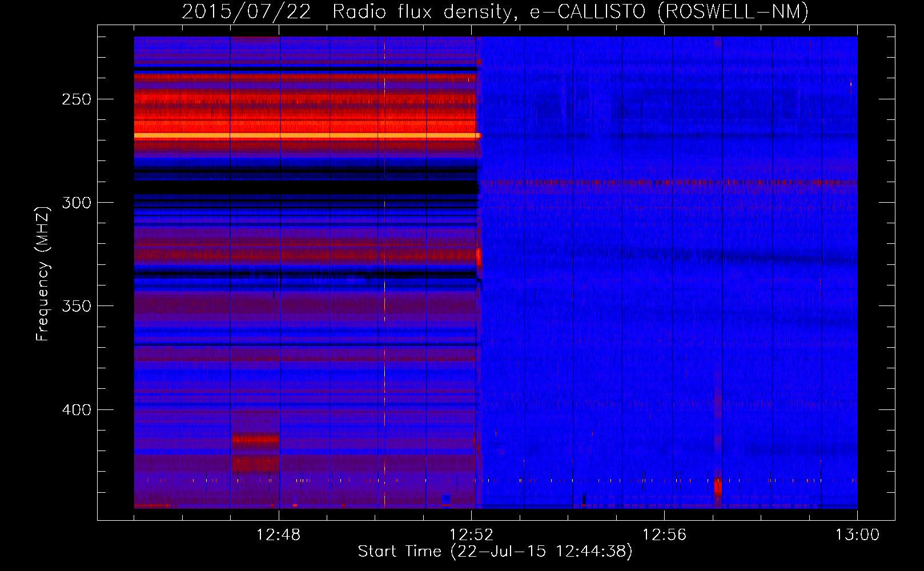Click the "Start Time" x-axis label

point(399,551)
